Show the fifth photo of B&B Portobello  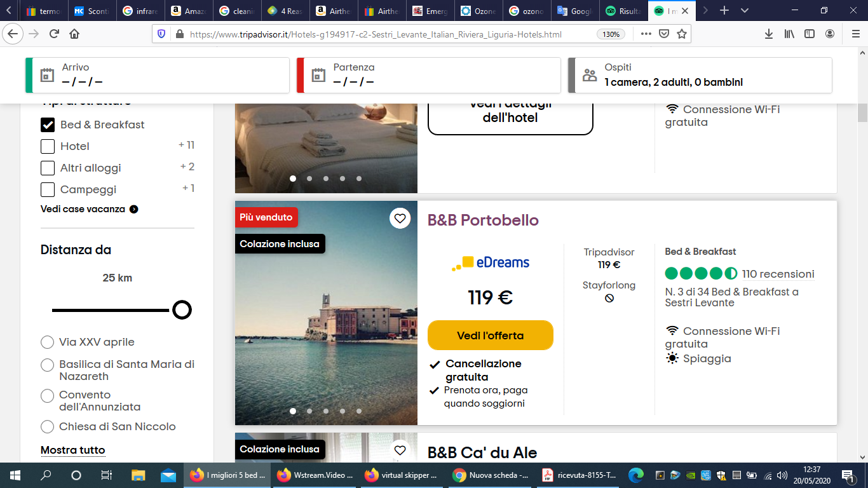pyautogui.click(x=359, y=411)
